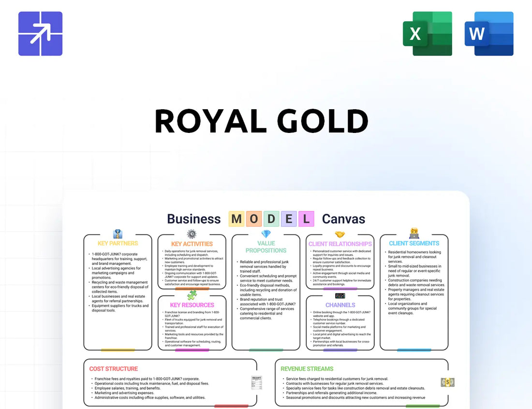Click the person icon above Client Segments
This screenshot has width=532, height=409.
pos(414,234)
